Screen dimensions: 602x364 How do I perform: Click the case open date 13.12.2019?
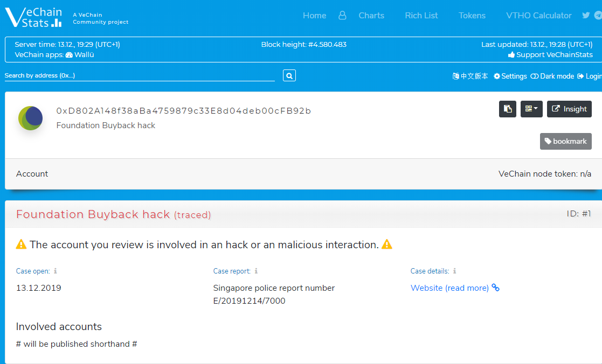[38, 288]
